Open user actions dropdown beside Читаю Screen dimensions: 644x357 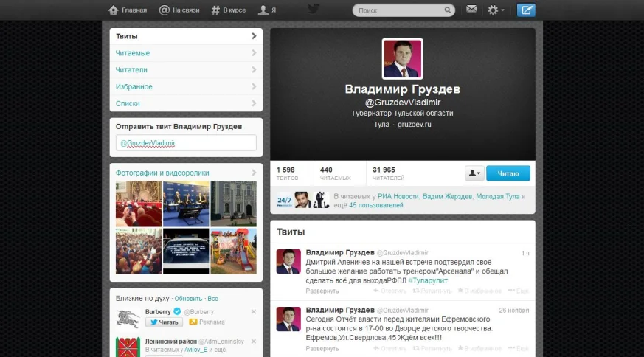(474, 173)
